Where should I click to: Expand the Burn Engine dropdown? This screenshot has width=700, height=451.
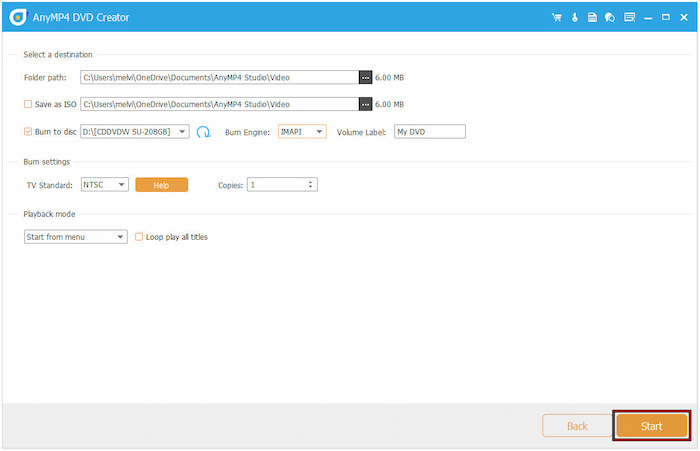319,131
